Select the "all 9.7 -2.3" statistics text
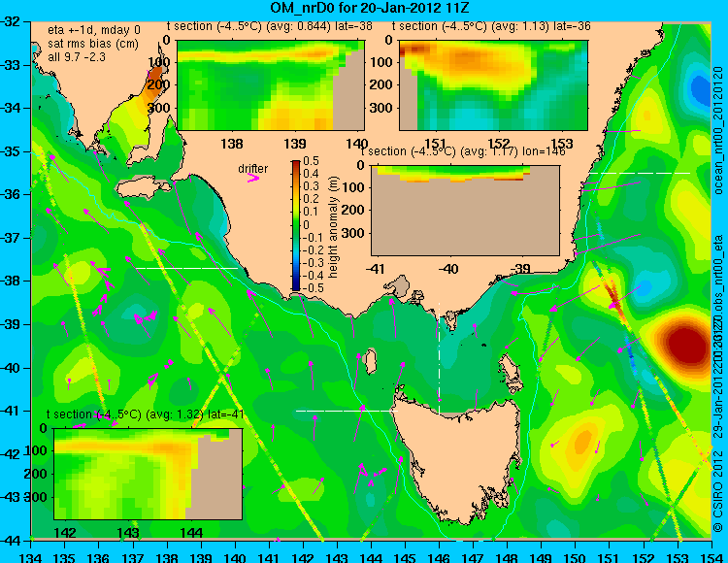This screenshot has width=728, height=563. pos(77,57)
